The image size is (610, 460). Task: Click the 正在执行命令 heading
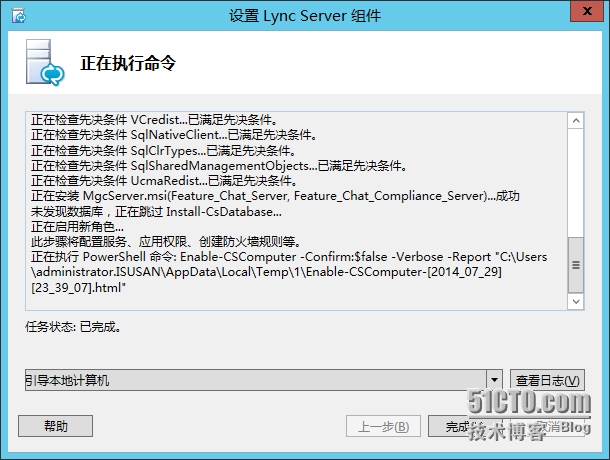(128, 63)
